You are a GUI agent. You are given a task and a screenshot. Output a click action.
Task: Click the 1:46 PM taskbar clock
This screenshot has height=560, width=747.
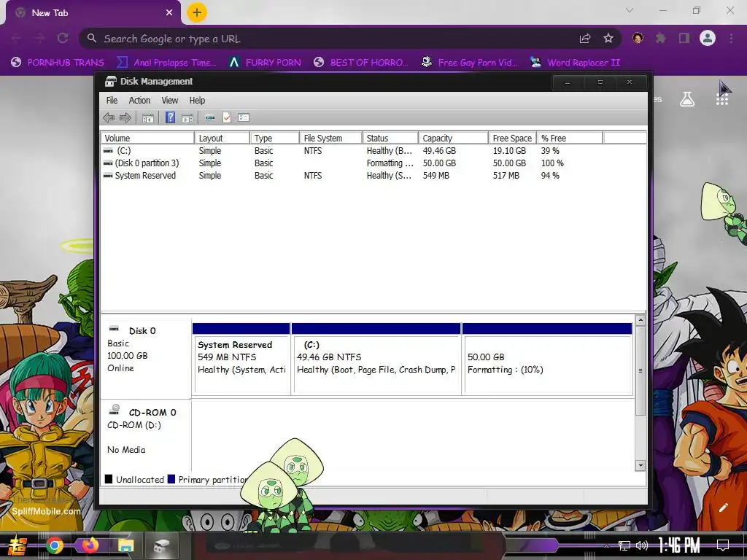(679, 545)
